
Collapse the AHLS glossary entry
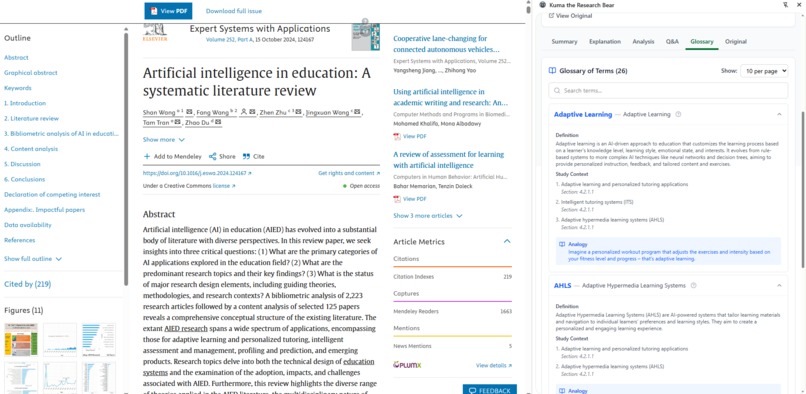pyautogui.click(x=779, y=285)
